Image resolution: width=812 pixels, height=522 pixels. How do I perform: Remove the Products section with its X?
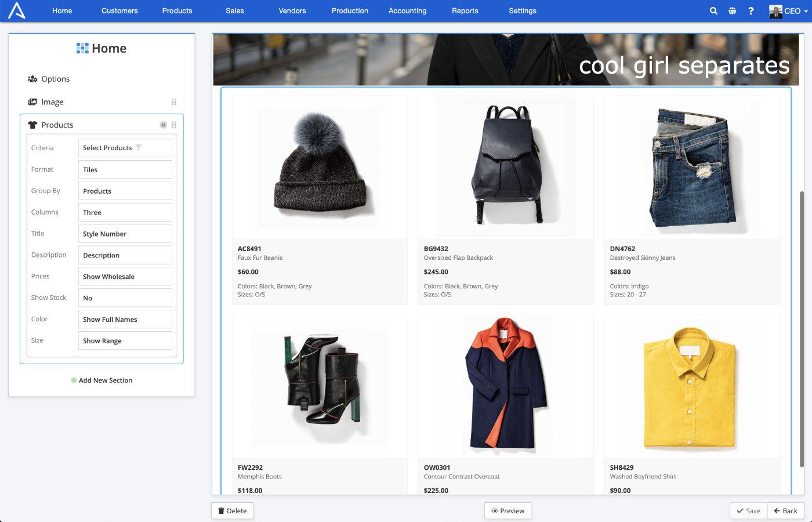(163, 125)
